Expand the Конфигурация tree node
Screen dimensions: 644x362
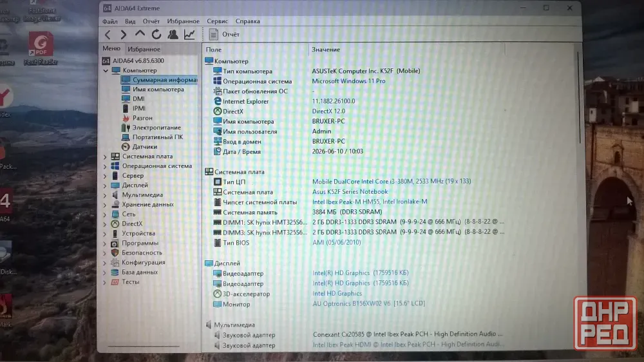pos(105,263)
